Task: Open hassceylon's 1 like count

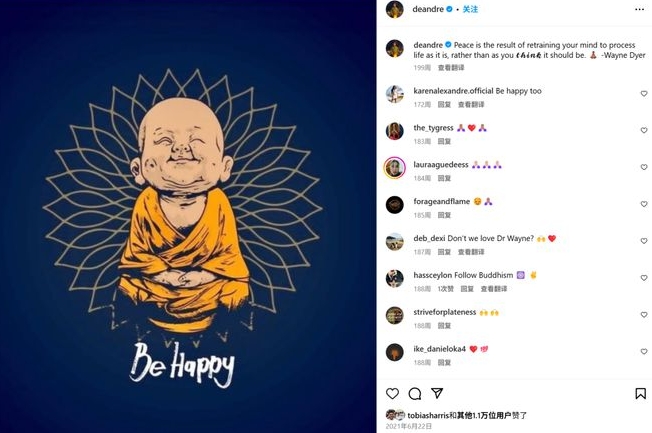Action: tap(445, 289)
